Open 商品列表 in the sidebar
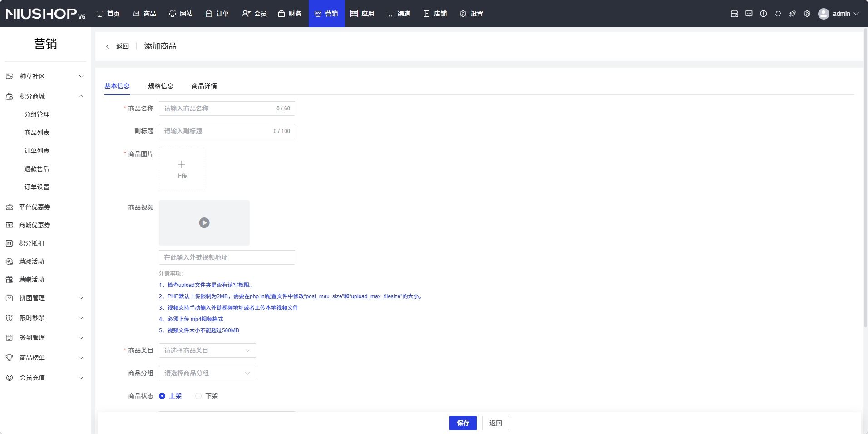868x434 pixels. coord(37,133)
